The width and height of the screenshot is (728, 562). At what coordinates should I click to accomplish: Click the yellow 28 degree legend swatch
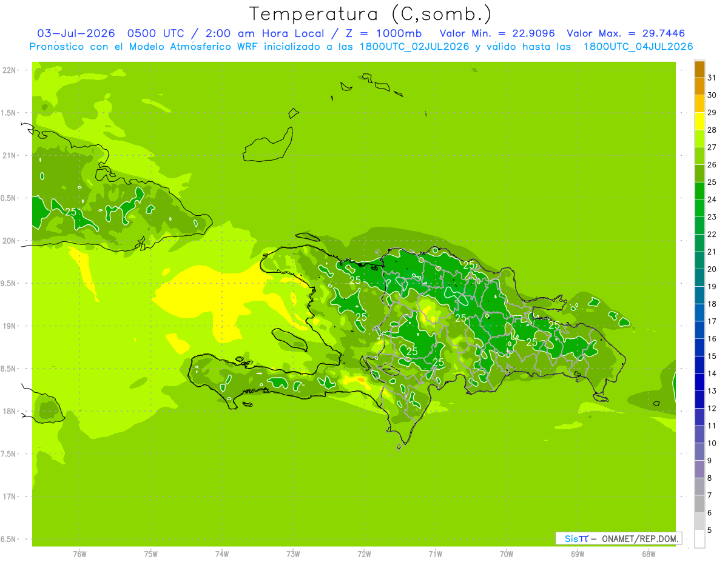699,121
